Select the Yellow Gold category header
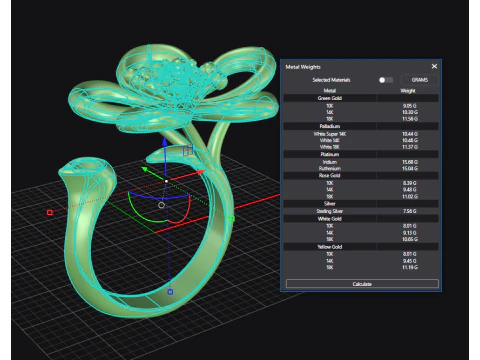Screen dimensions: 480x360 361,247
